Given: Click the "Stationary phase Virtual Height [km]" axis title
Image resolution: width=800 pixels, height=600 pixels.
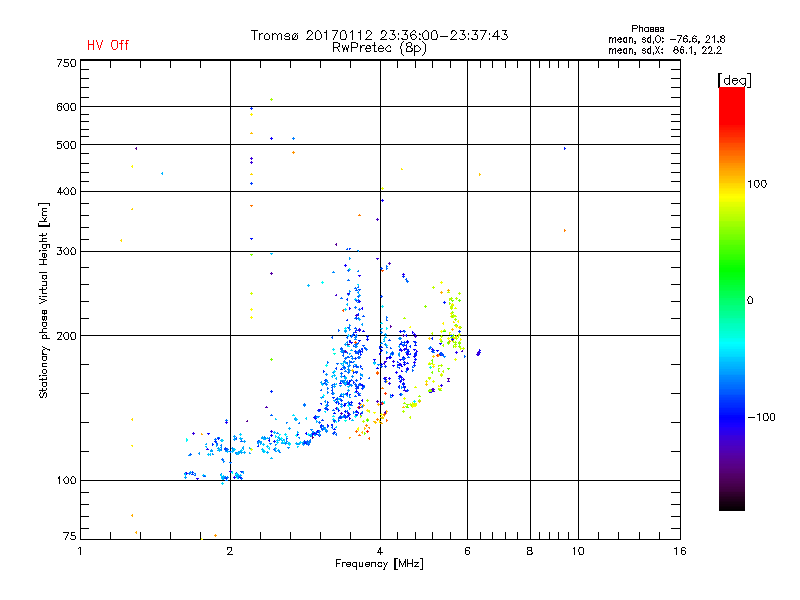Looking at the screenshot, I should coord(44,300).
